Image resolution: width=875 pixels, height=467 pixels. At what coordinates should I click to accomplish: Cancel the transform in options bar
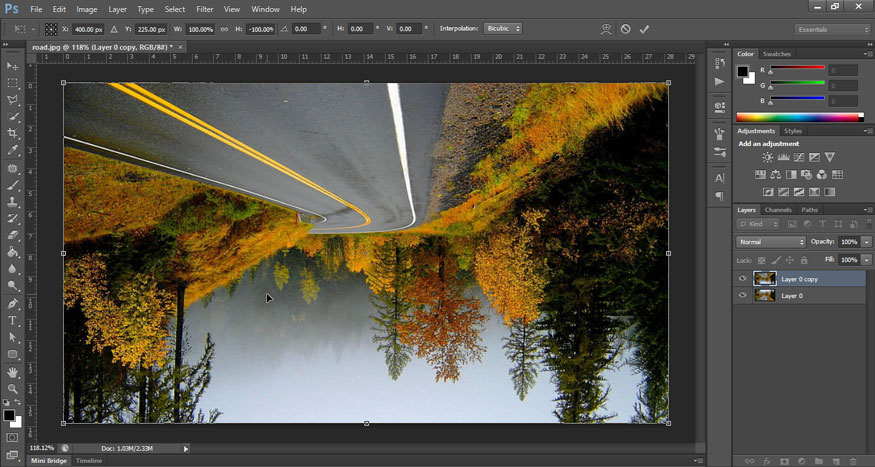coord(625,29)
